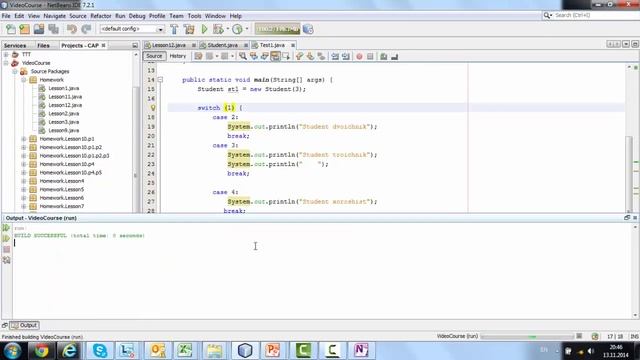This screenshot has height=360, width=640.
Task: Click the memory usage indicator button
Action: [x=278, y=29]
